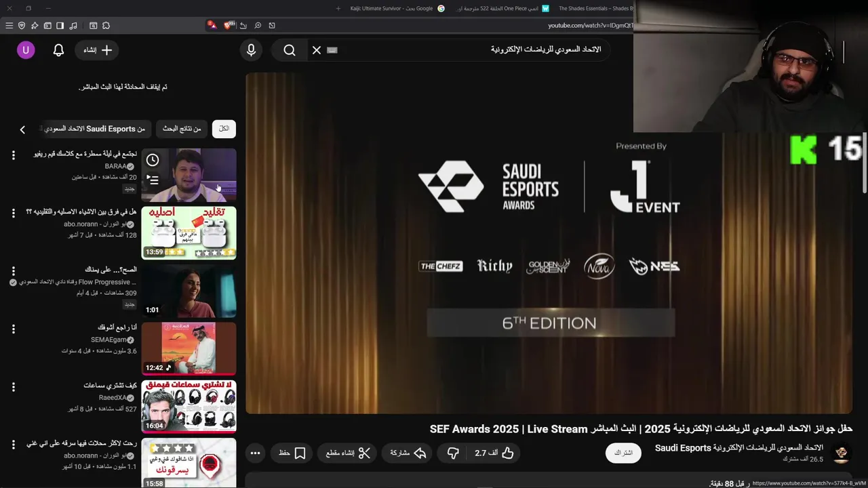Image resolution: width=868 pixels, height=488 pixels.
Task: Open options menu for الصبح... على يمناك video
Action: (13, 272)
